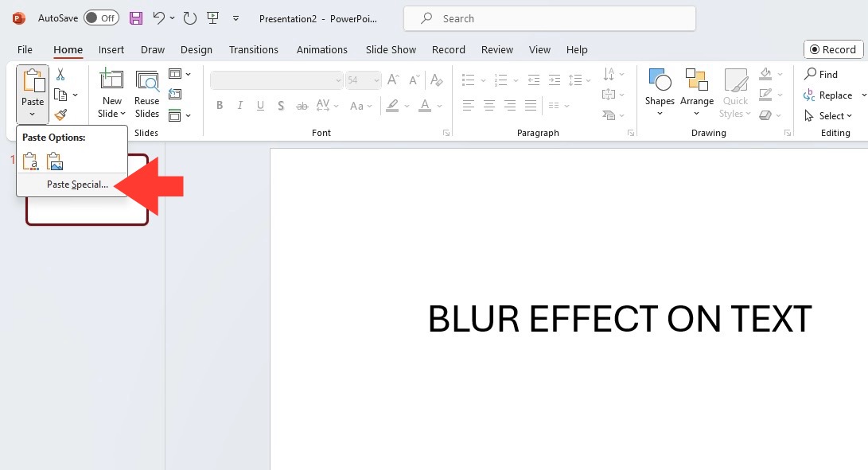Click the Reuse Slides button
The width and height of the screenshot is (868, 470).
pos(146,94)
